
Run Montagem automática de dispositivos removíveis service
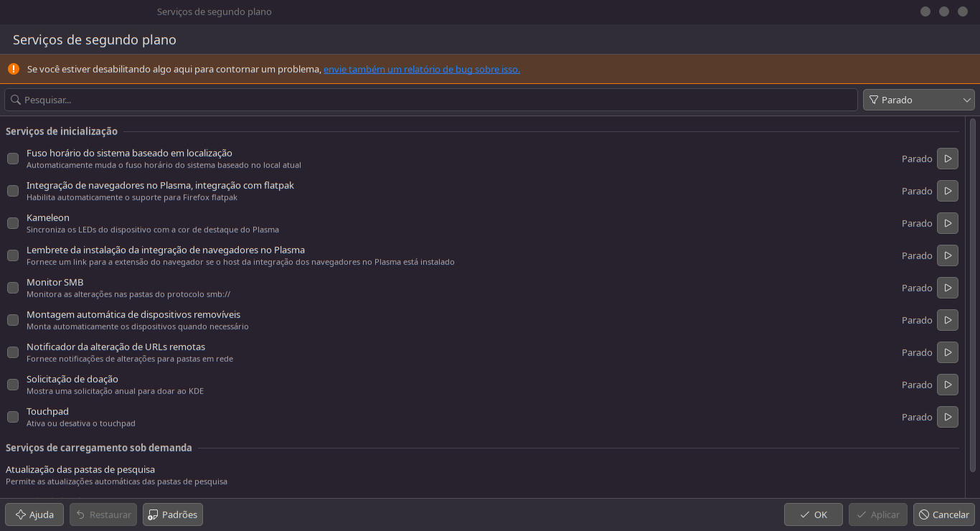(948, 320)
